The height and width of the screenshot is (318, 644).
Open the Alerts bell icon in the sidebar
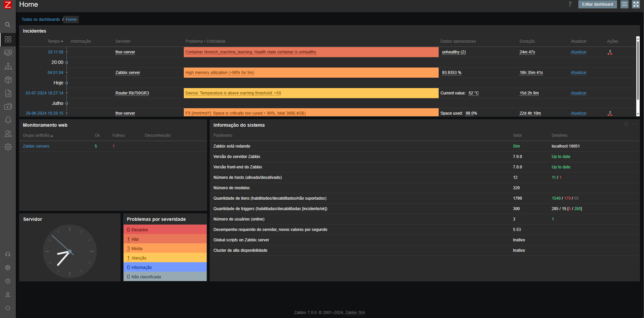pos(8,120)
